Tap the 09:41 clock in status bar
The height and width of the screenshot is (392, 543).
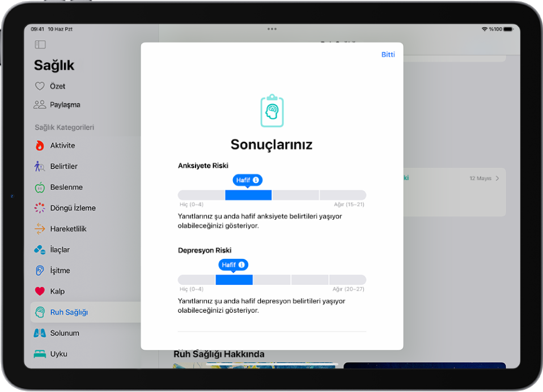tap(37, 29)
